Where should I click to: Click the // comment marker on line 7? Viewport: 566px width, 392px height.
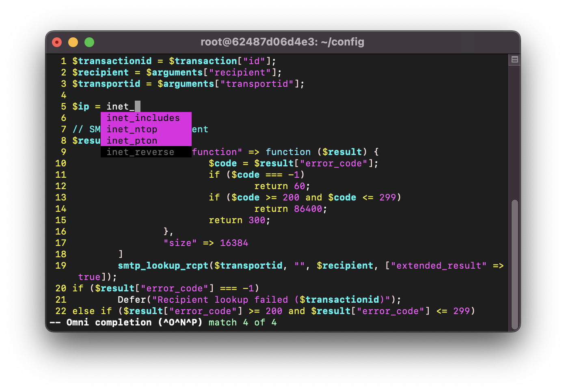[x=78, y=129]
